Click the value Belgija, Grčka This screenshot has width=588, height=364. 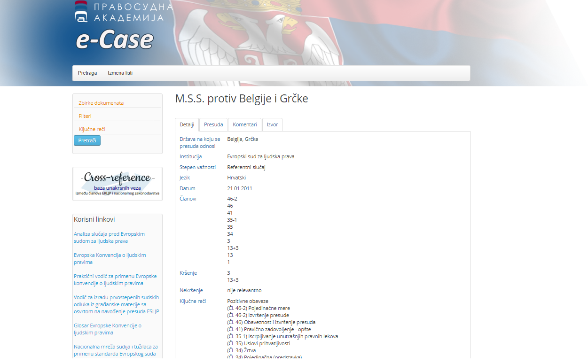[x=243, y=139]
